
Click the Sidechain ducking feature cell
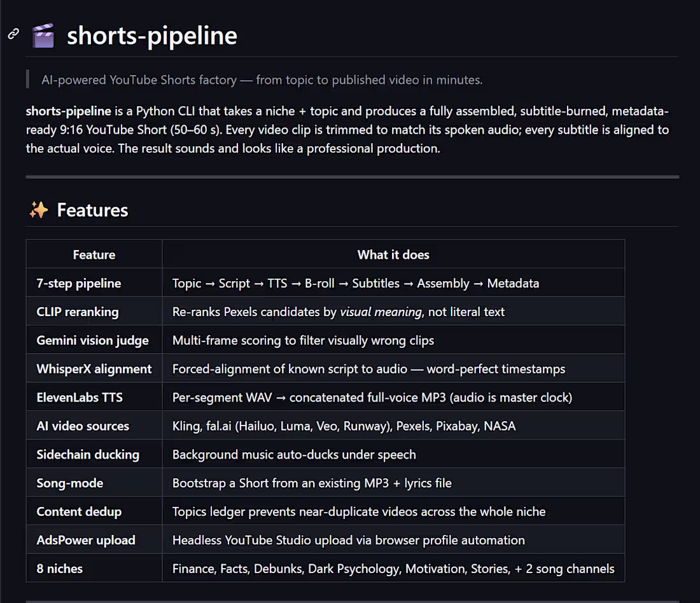point(94,454)
